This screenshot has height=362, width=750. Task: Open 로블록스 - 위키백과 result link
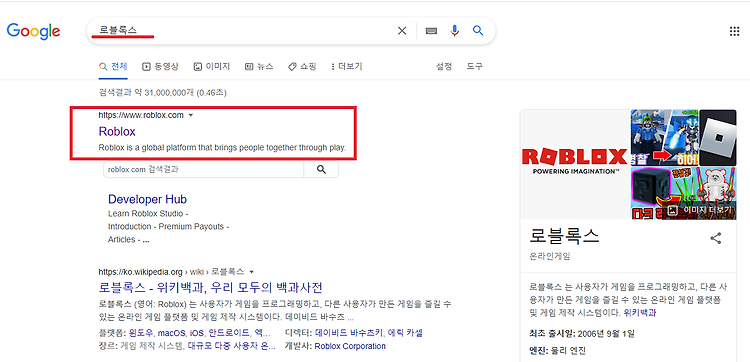pyautogui.click(x=210, y=287)
